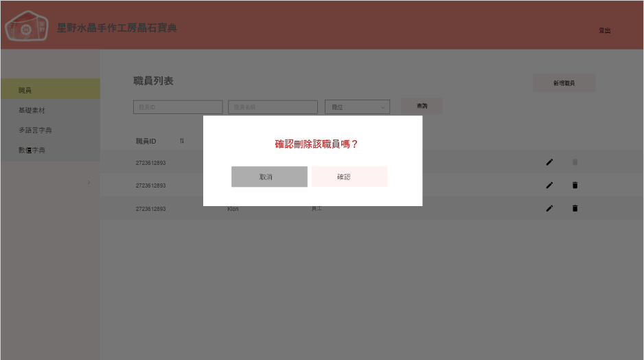Open the 職位 dropdown filter
Screen dimensions: 644x360
[357, 107]
